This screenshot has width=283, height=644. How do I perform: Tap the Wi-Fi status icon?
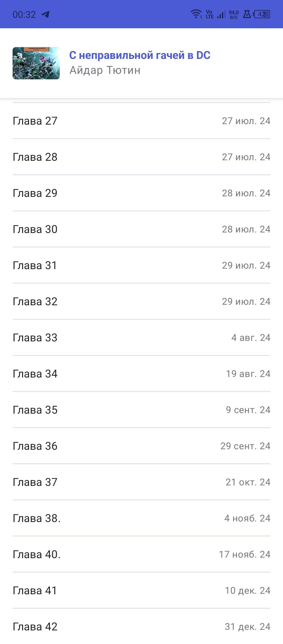click(196, 14)
